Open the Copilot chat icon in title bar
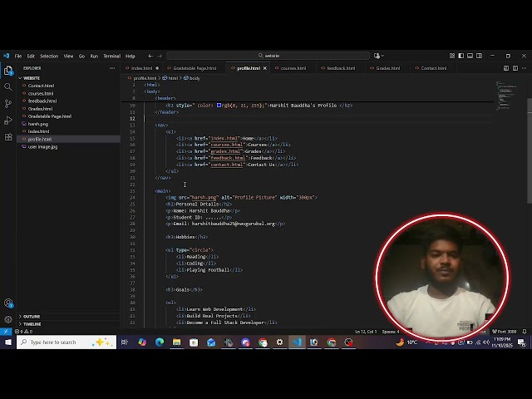 377,56
